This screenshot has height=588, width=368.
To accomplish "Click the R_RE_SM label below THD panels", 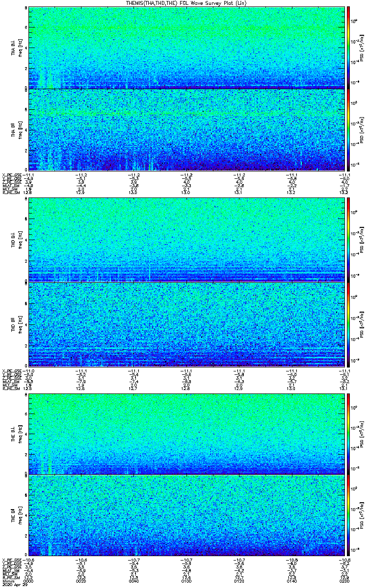I will [11, 388].
